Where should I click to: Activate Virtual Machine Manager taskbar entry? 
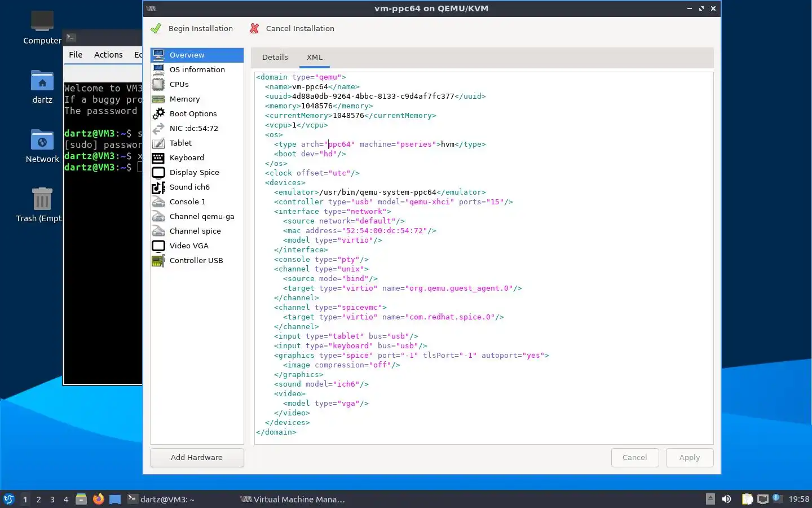click(293, 499)
